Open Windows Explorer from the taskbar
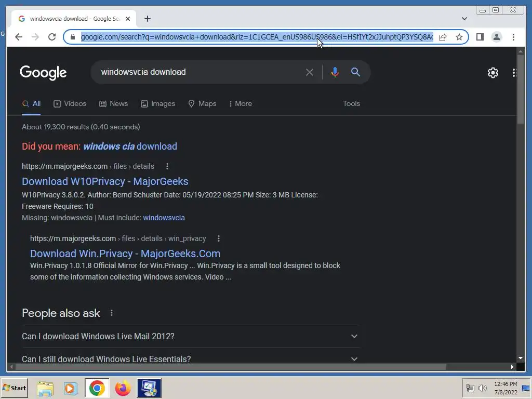The width and height of the screenshot is (532, 399). 45,388
